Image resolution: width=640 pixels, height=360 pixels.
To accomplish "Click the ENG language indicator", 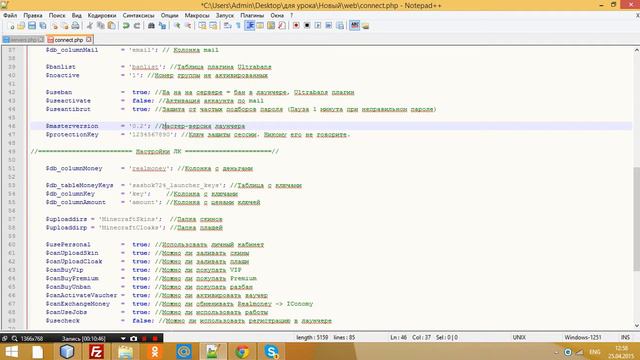I will [x=595, y=352].
